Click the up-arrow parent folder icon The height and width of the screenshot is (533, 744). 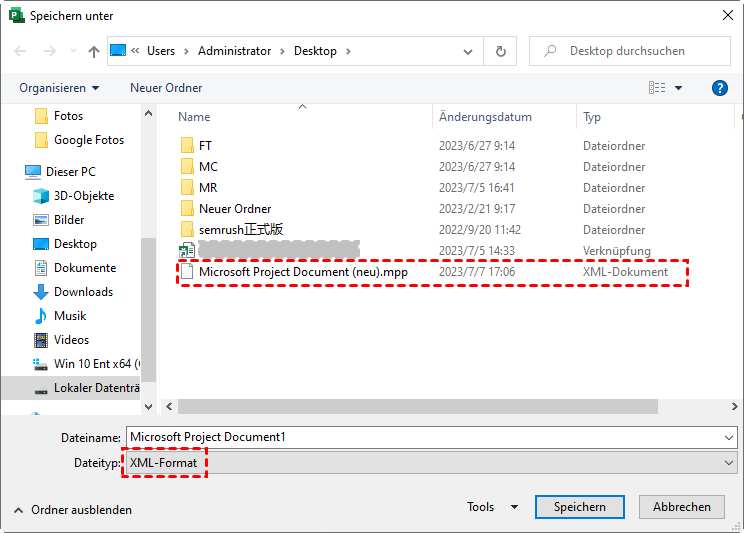[x=94, y=51]
